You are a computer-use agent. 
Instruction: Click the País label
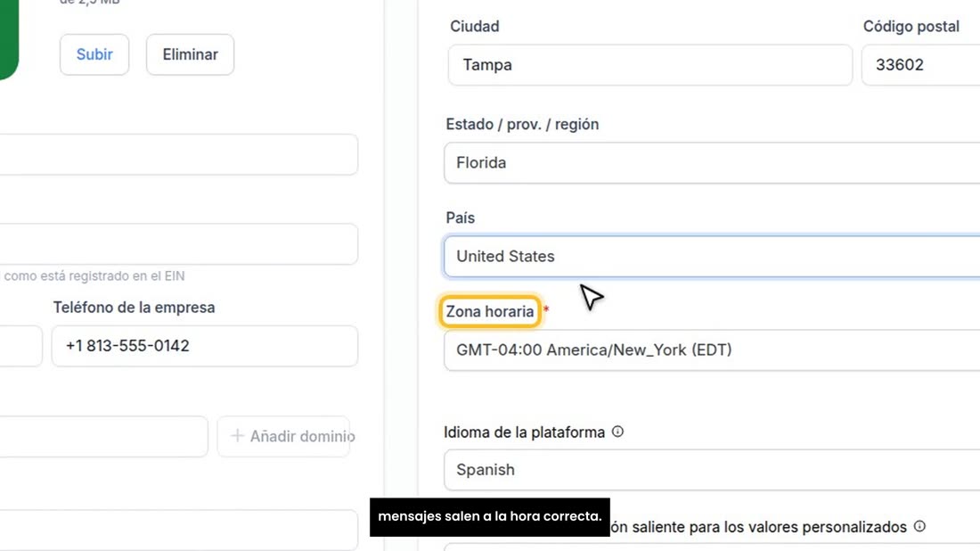pyautogui.click(x=460, y=218)
